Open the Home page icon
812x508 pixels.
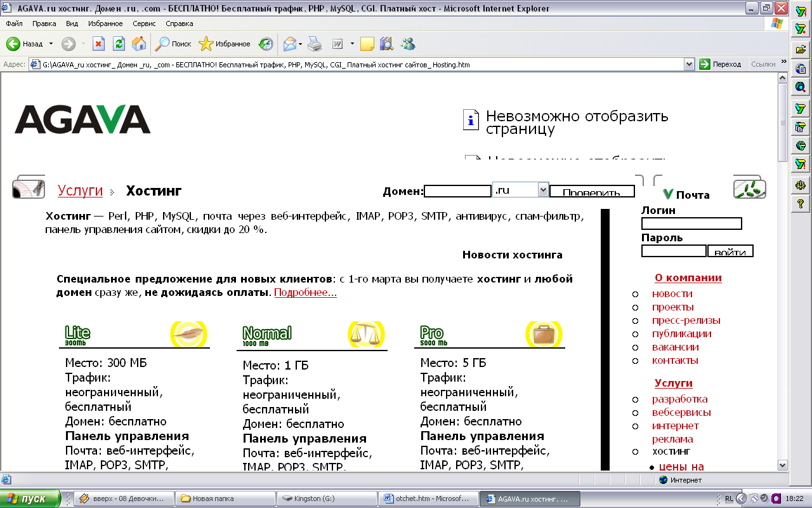[x=139, y=44]
